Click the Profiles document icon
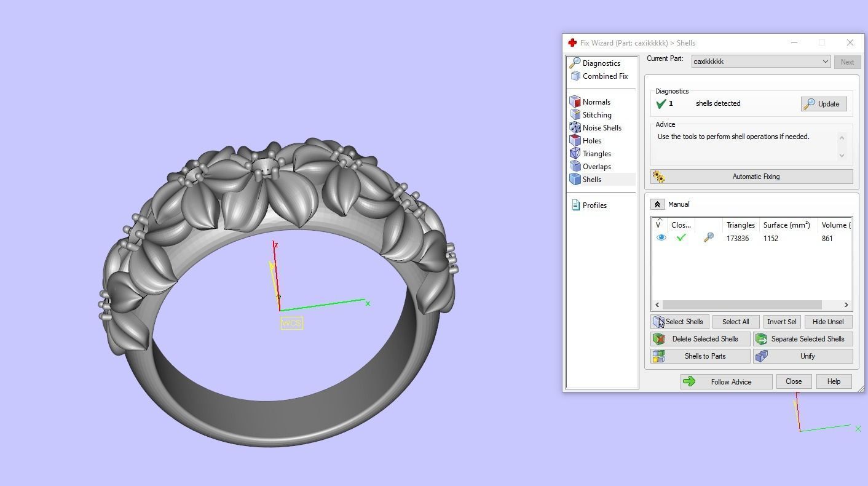Image resolution: width=868 pixels, height=486 pixels. click(575, 205)
